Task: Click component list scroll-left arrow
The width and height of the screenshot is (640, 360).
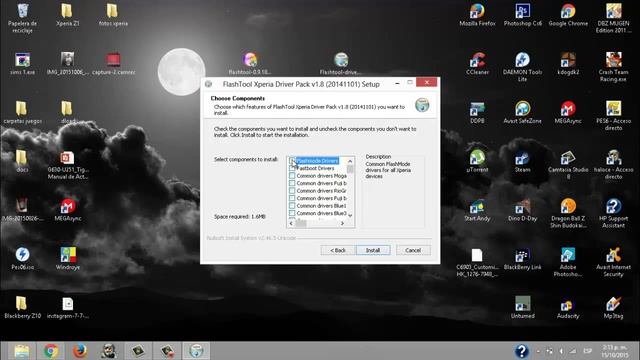Action: click(291, 223)
